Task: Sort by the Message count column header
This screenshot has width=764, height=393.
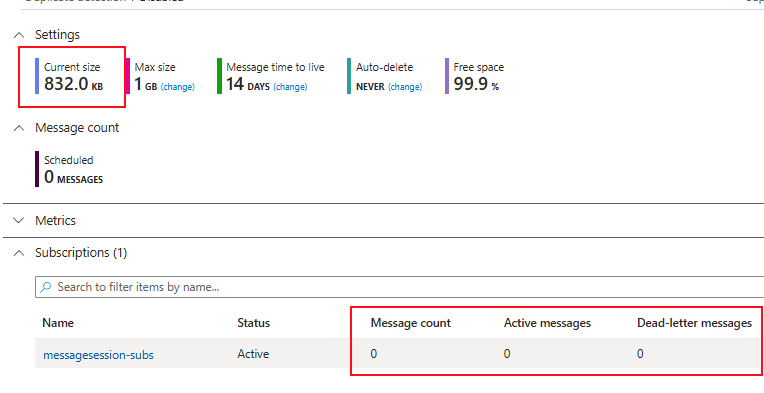Action: [x=411, y=323]
